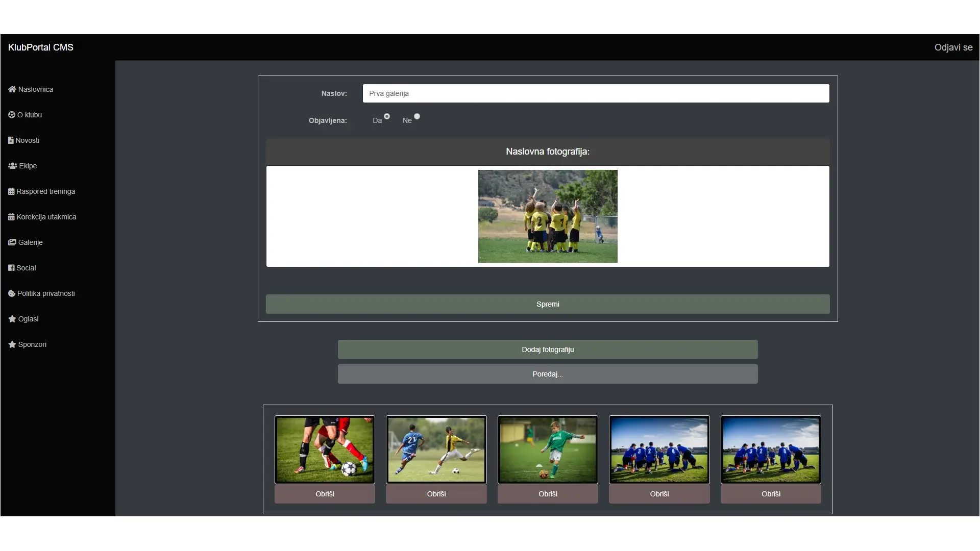Click Odjavi se to log out
The height and width of the screenshot is (551, 980).
point(953,47)
